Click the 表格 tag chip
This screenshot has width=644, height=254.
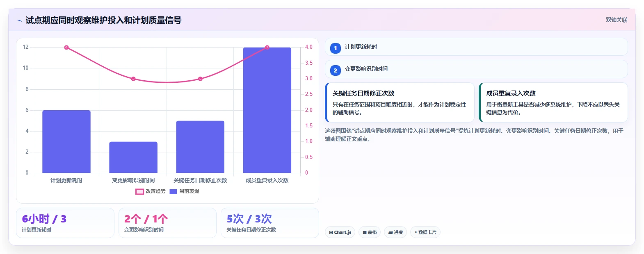point(370,232)
